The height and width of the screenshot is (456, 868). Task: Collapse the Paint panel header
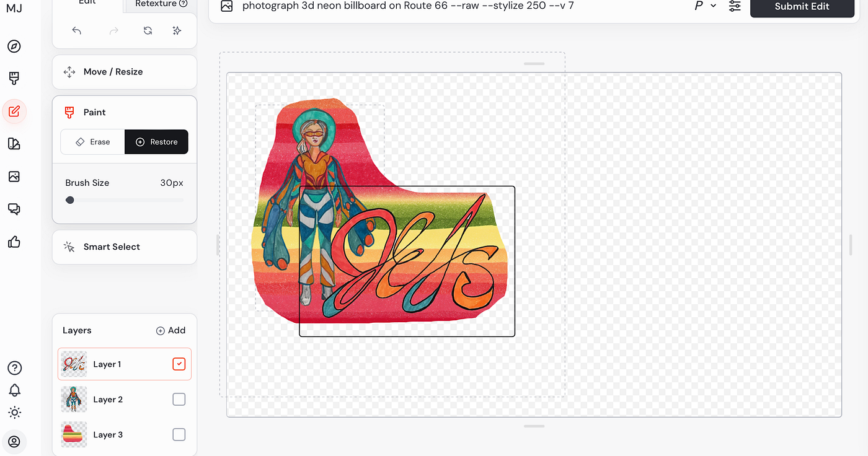pos(125,112)
